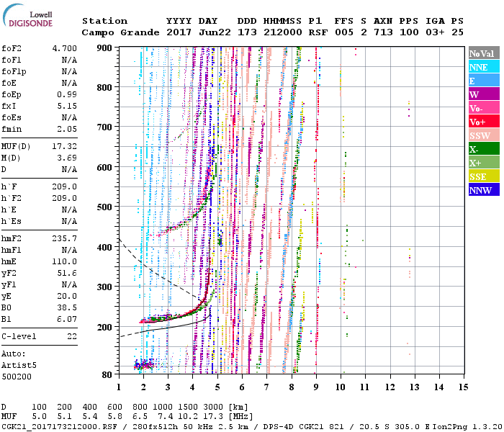Image resolution: width=504 pixels, height=432 pixels.
Task: Click the h`F2 value 209.0
Action: tap(65, 198)
